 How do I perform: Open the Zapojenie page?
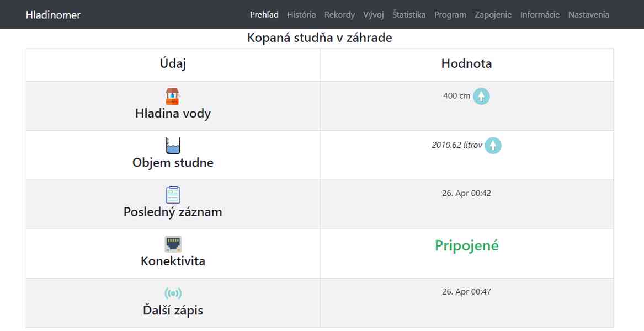[x=492, y=15]
